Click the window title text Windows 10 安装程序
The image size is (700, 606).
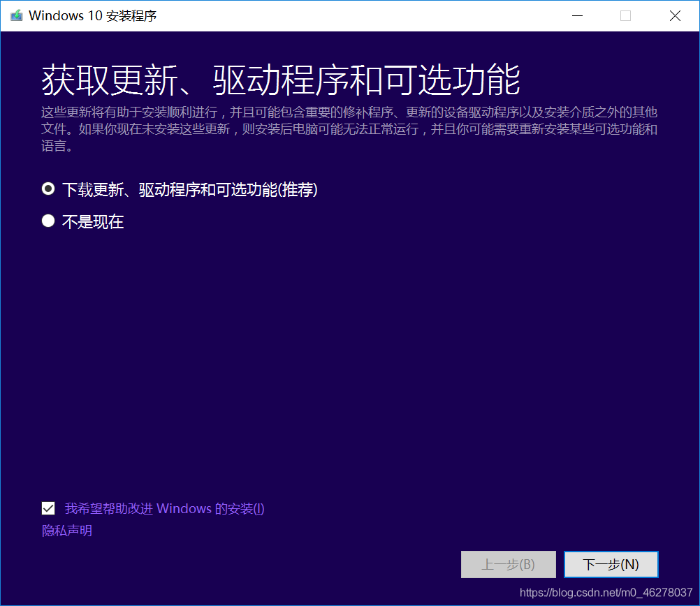pos(92,15)
